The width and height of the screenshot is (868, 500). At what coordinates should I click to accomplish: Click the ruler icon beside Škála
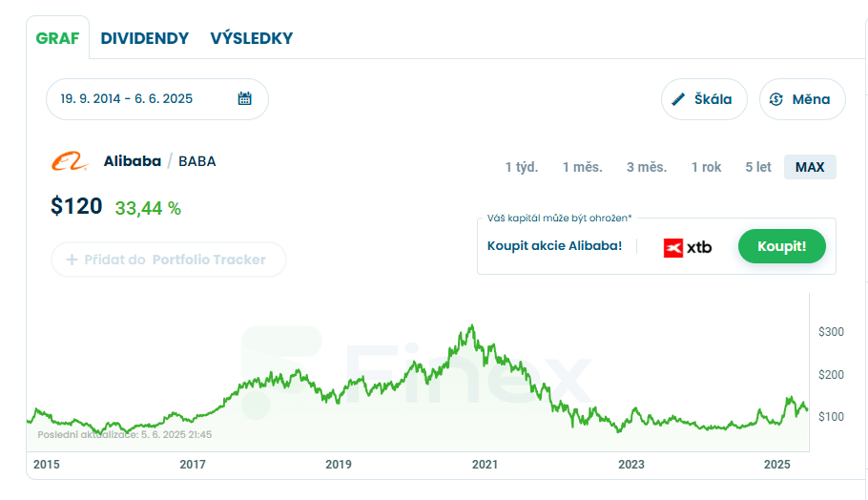[x=678, y=99]
